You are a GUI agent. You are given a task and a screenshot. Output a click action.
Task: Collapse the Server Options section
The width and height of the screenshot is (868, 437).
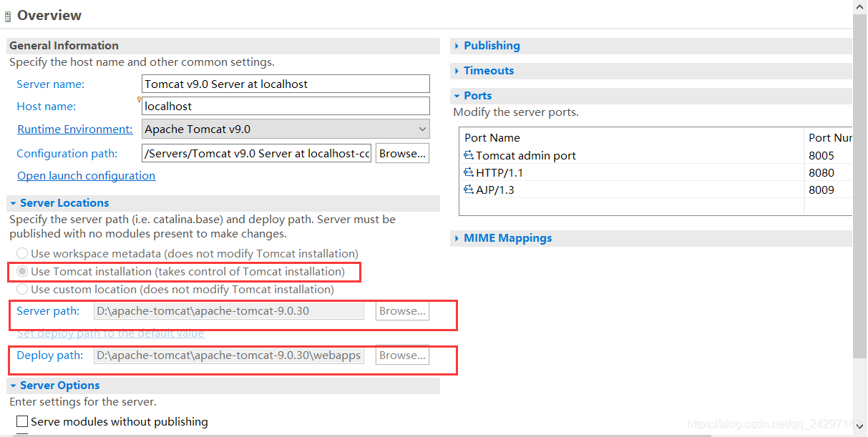13,386
